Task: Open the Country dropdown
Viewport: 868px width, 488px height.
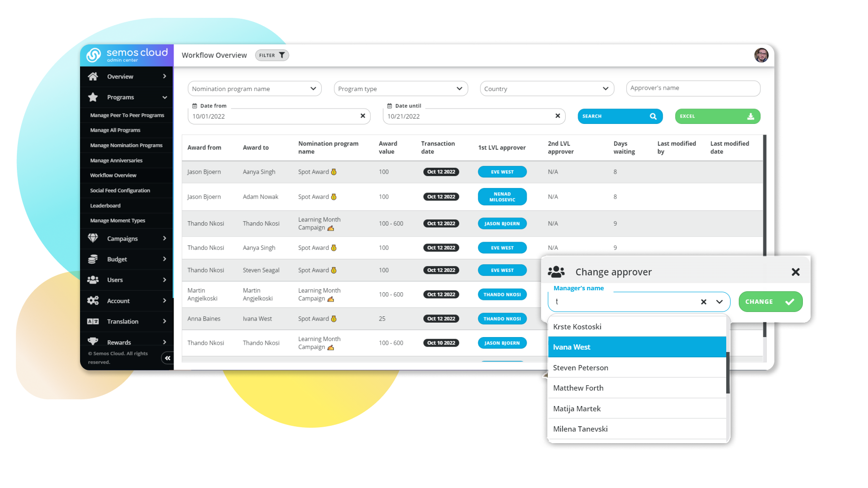Action: click(x=547, y=89)
